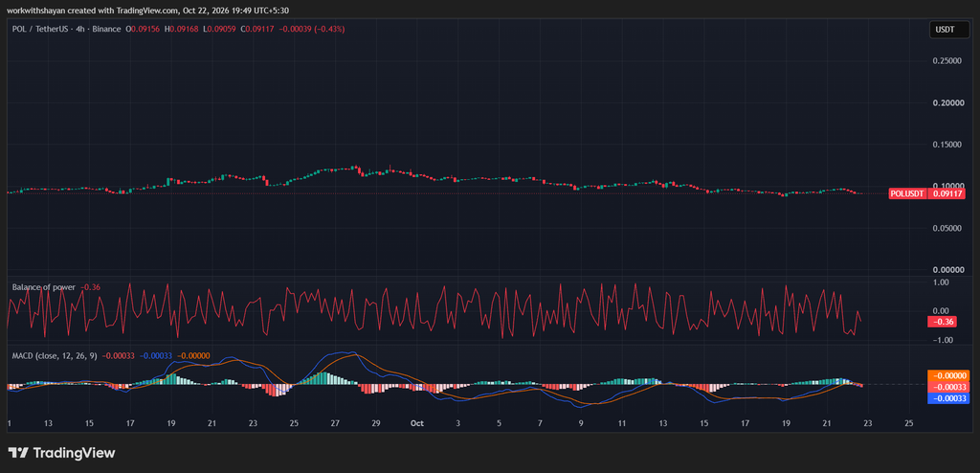Click the TradingView logo
This screenshot has width=980, height=473.
[x=62, y=453]
